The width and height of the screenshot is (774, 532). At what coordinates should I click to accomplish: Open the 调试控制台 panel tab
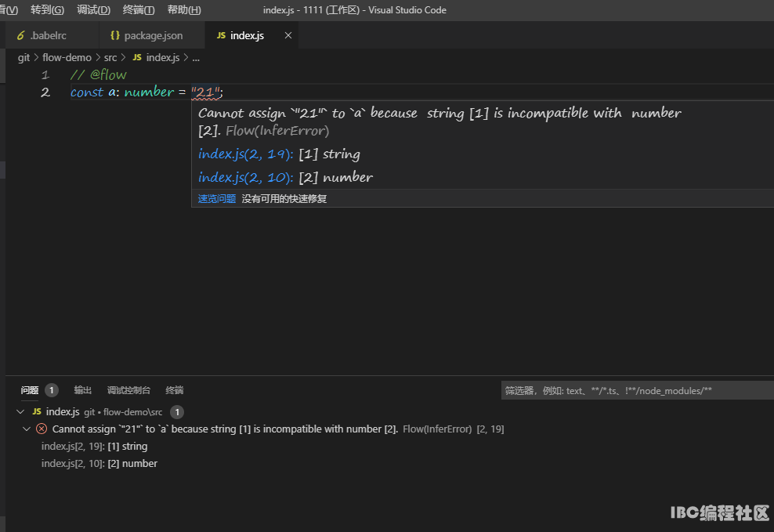tap(128, 390)
